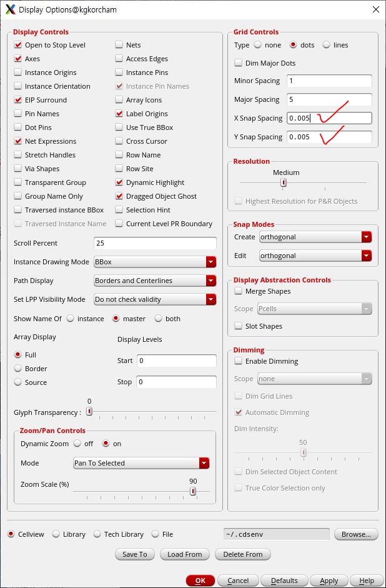The image size is (386, 588).
Task: Enable Traversed instance BBox
Action: tap(17, 210)
